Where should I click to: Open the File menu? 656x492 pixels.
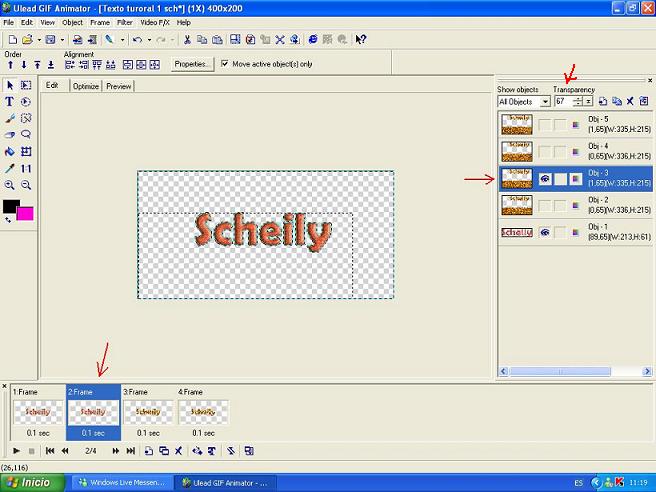point(8,23)
